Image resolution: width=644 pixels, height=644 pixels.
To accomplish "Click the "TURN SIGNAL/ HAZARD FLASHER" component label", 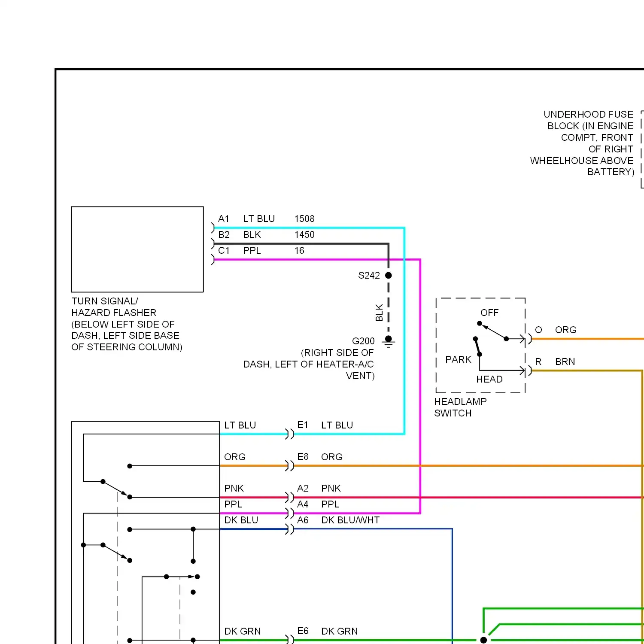I will (127, 324).
